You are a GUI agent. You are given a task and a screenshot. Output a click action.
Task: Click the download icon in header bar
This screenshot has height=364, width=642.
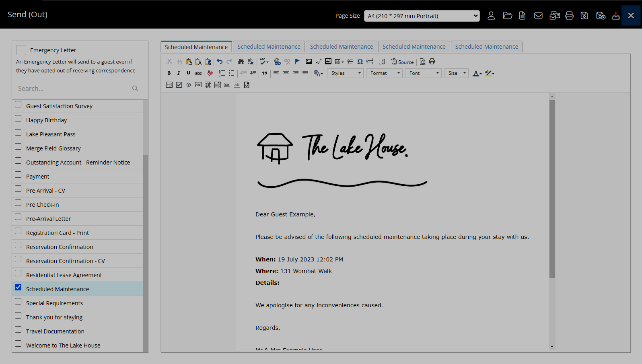pos(616,16)
